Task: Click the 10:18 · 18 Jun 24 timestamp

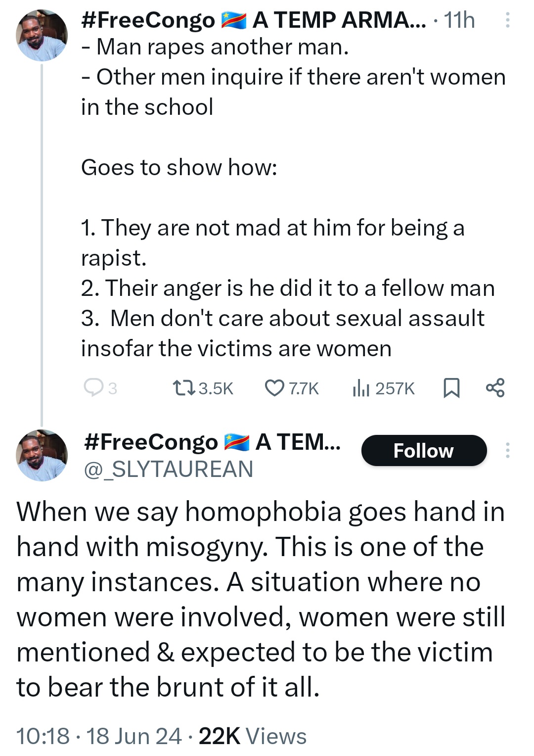Action: [x=99, y=736]
